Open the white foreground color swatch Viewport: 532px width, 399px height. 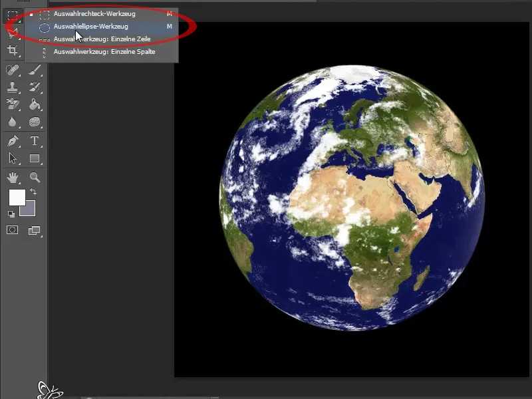coord(17,198)
